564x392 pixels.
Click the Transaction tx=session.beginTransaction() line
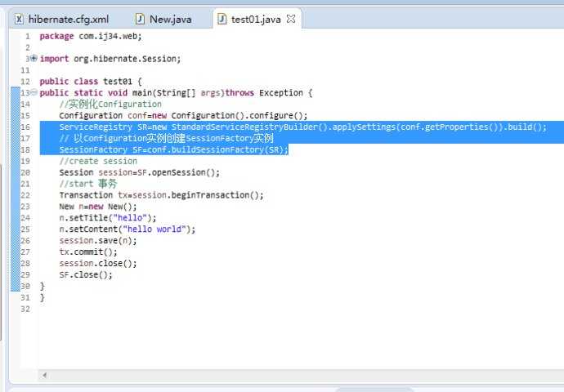tap(162, 195)
